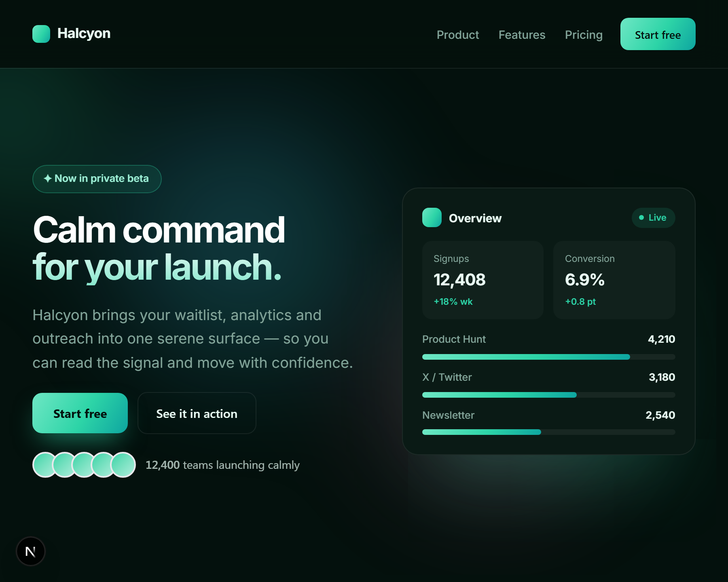The width and height of the screenshot is (728, 582).
Task: Click the last team avatar circle
Action: click(x=123, y=465)
